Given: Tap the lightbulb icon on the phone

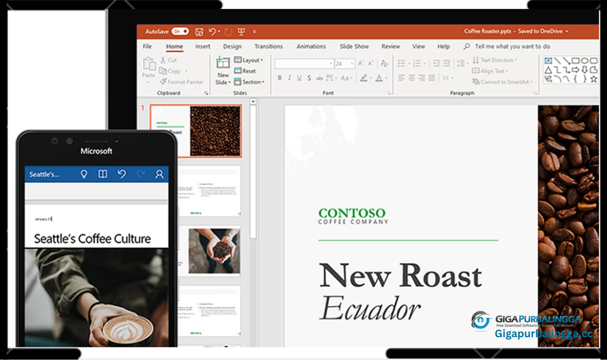Looking at the screenshot, I should [x=84, y=174].
